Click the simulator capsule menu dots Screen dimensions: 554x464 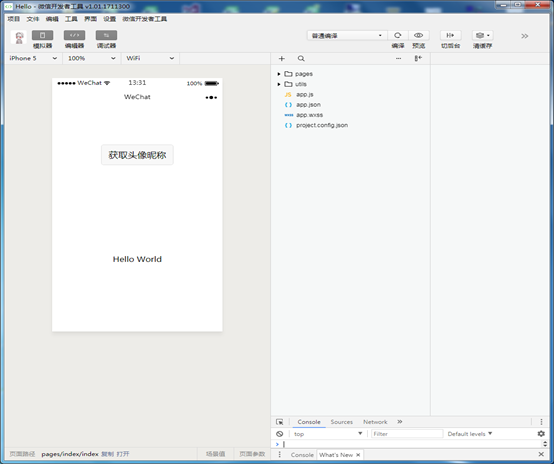coord(211,97)
